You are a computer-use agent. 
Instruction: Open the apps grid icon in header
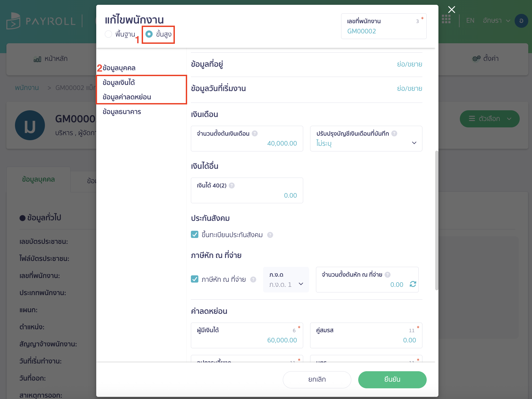(x=446, y=19)
